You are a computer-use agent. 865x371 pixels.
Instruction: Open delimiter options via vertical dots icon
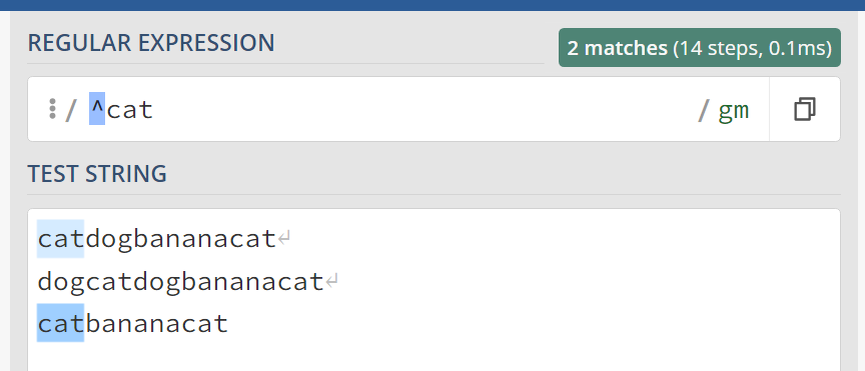52,109
